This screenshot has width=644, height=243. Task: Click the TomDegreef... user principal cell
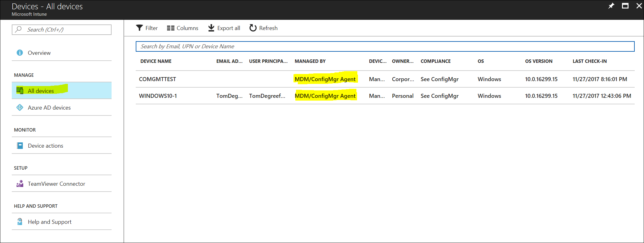click(267, 96)
